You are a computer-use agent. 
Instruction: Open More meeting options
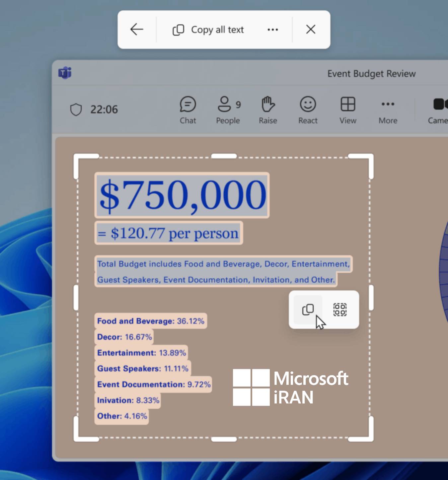pyautogui.click(x=388, y=110)
